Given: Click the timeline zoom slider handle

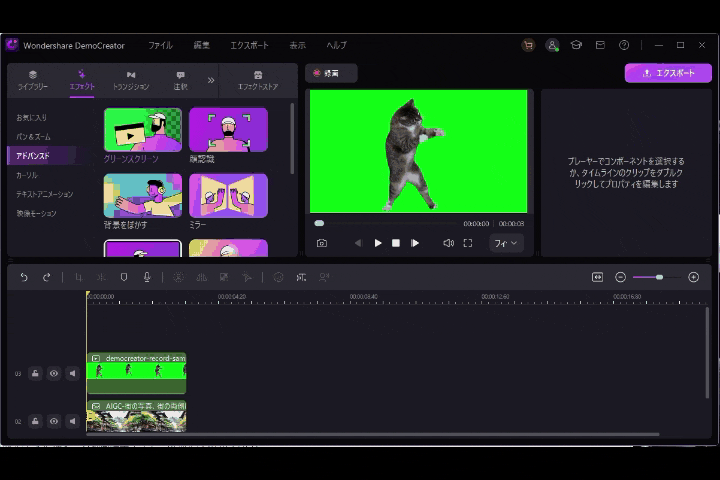Looking at the screenshot, I should pos(659,277).
